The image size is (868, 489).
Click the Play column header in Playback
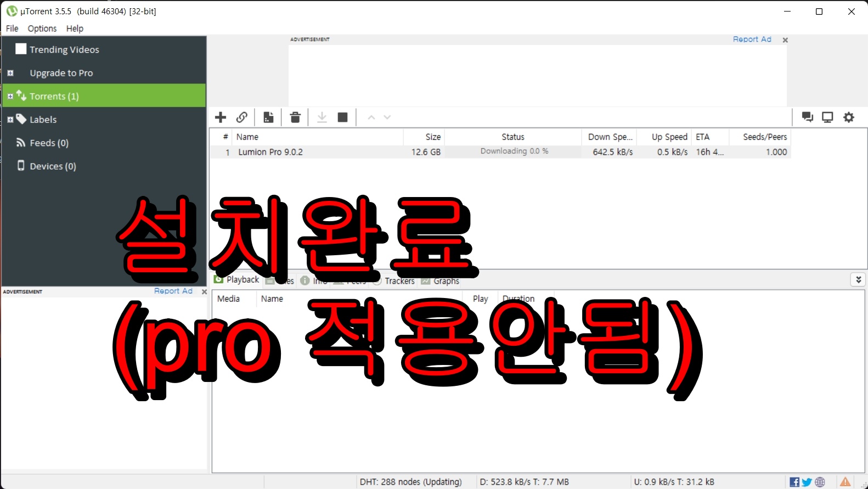point(481,299)
